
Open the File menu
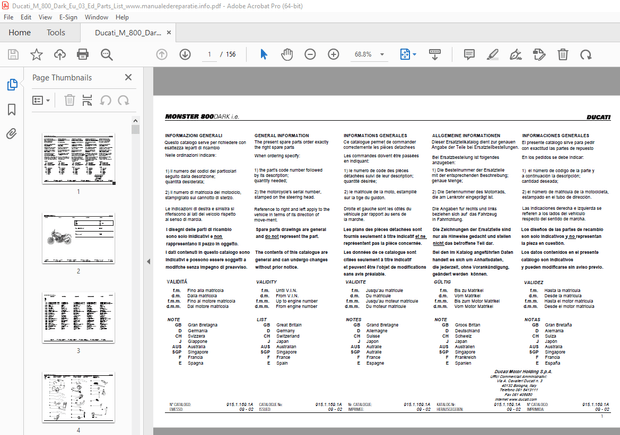[8, 17]
